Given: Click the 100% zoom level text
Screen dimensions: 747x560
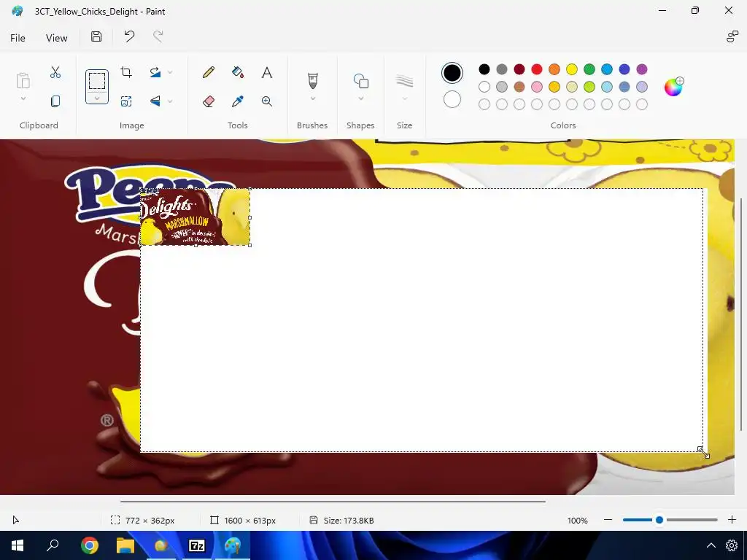Looking at the screenshot, I should point(578,521).
